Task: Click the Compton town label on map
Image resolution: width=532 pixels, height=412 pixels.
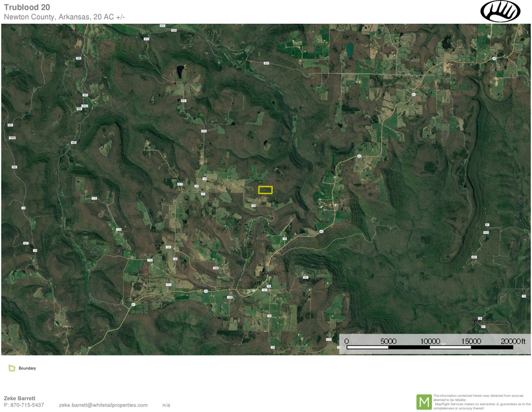Action: (267, 272)
